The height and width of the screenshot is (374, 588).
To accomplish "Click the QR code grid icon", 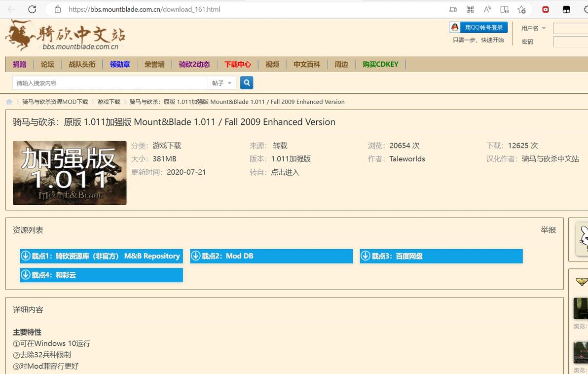I will pyautogui.click(x=470, y=9).
